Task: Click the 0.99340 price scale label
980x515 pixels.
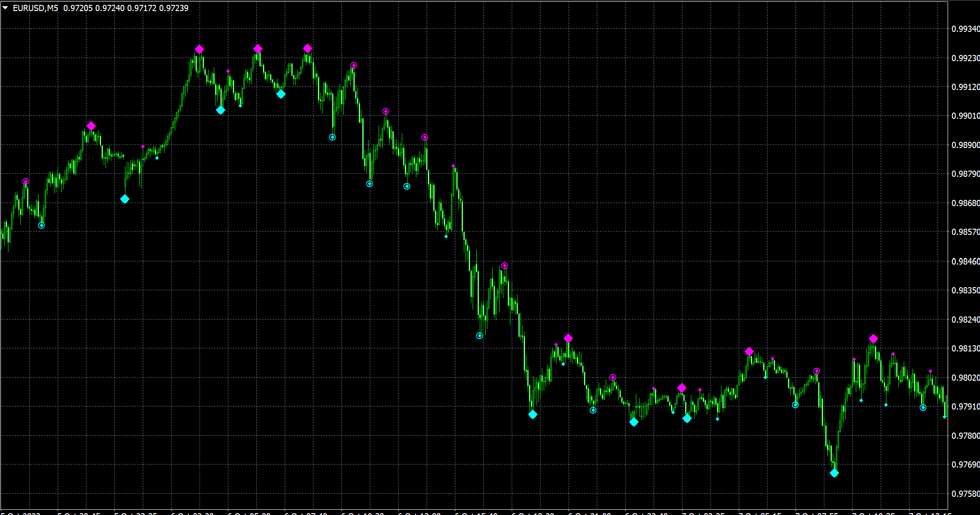Action: coord(965,29)
